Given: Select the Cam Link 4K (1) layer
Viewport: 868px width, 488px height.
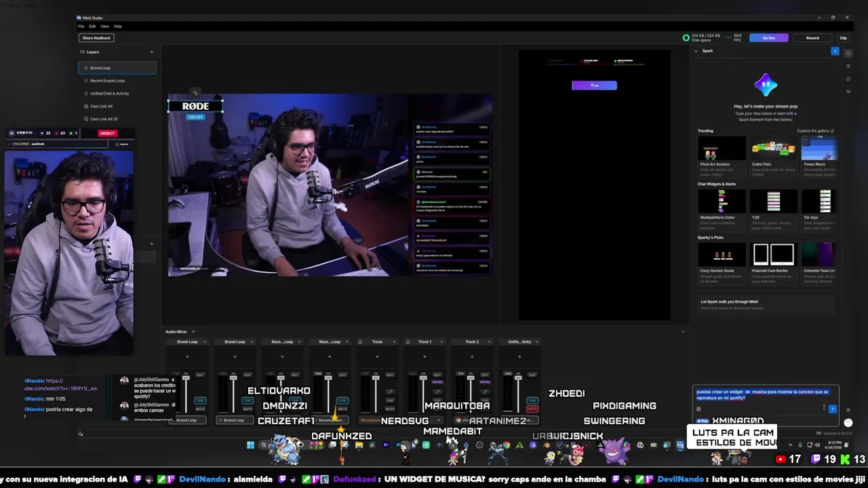Looking at the screenshot, I should [x=117, y=119].
